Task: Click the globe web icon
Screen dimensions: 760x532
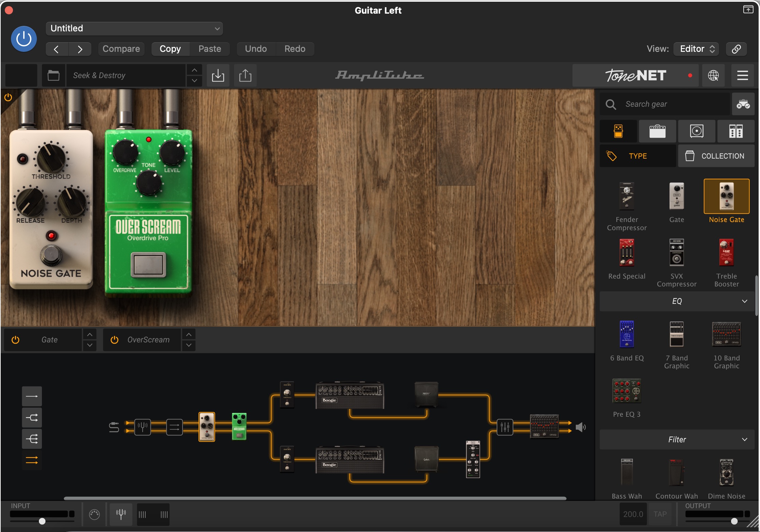Action: point(713,75)
